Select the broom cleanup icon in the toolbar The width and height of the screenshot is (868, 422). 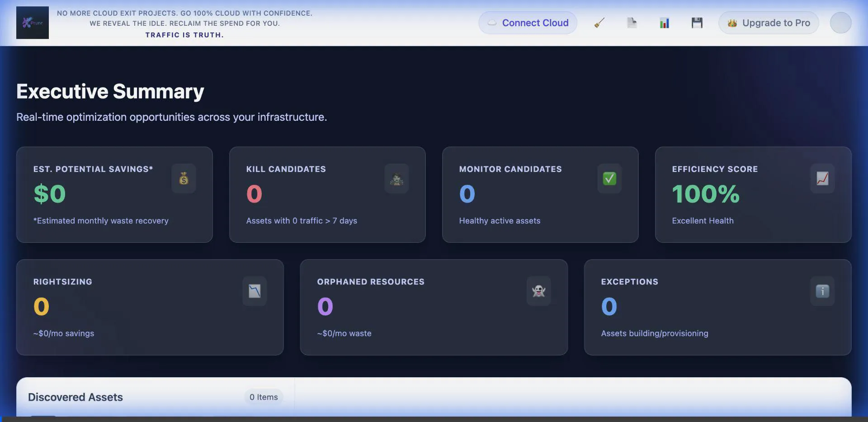pos(599,23)
